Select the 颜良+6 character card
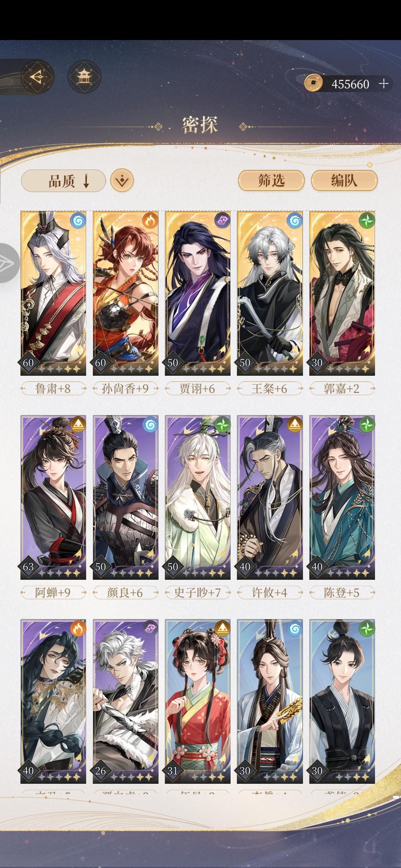This screenshot has width=401, height=868. click(x=125, y=497)
